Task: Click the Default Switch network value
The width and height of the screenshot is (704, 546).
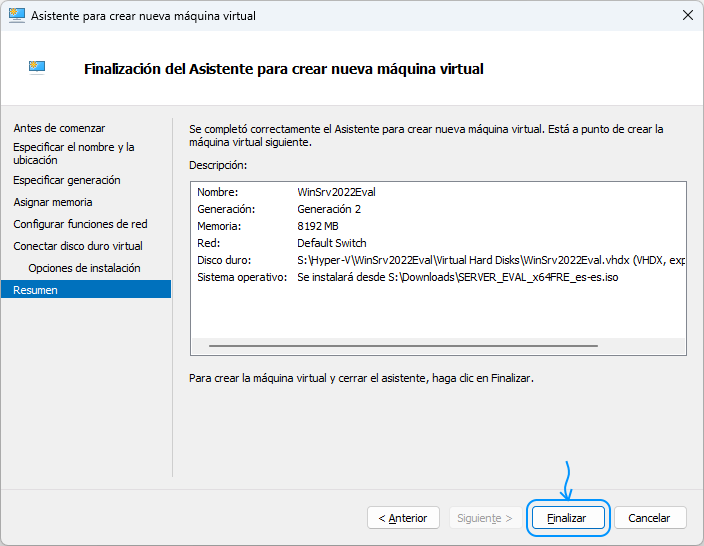Action: click(332, 243)
